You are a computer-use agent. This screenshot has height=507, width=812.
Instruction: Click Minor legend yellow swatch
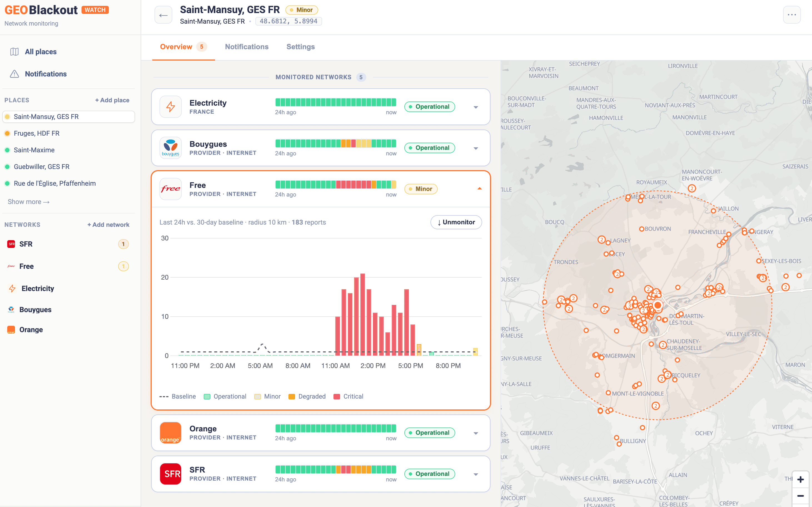pyautogui.click(x=258, y=397)
